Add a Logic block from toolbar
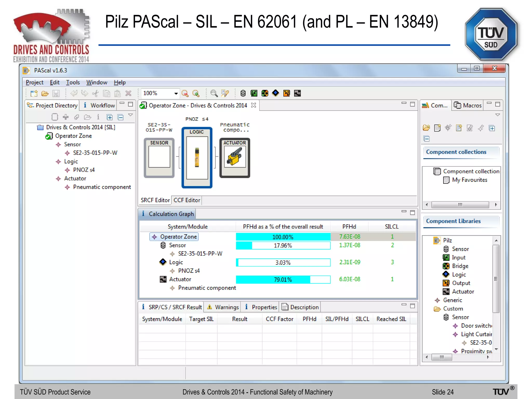The height and width of the screenshot is (399, 532). (x=276, y=93)
